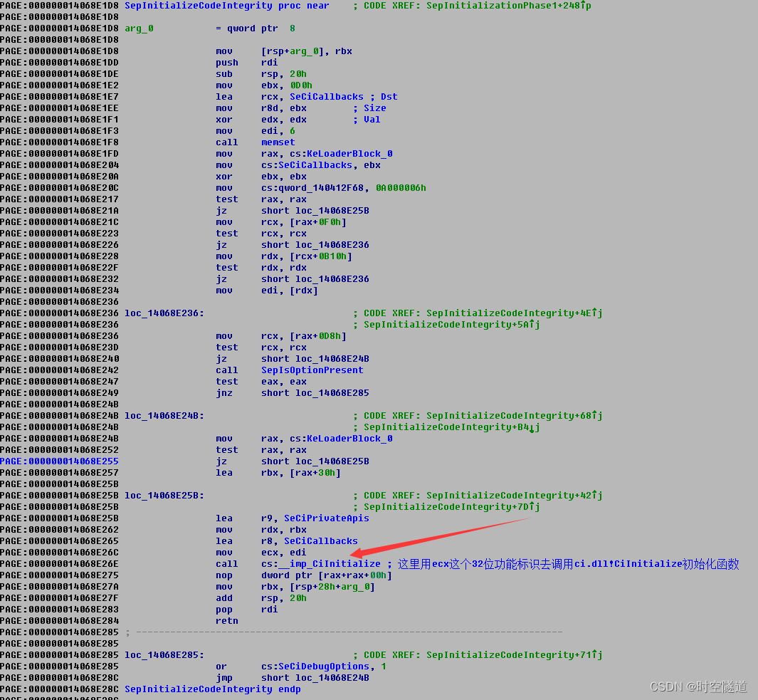The image size is (758, 700).
Task: Click the nop dword ptr [rax+rax+00h] operand
Action: 326,575
